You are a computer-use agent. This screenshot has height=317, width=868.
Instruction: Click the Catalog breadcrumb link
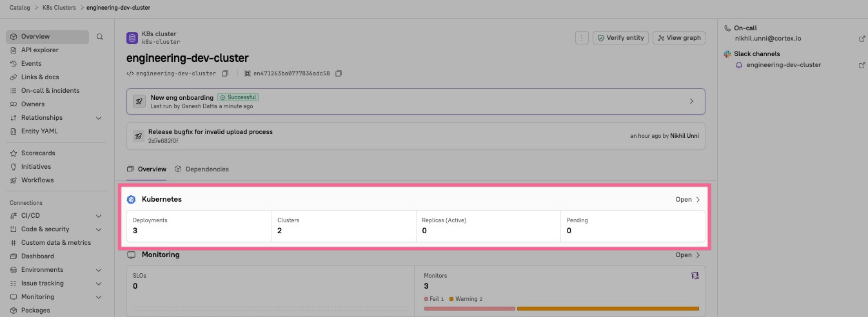point(20,8)
